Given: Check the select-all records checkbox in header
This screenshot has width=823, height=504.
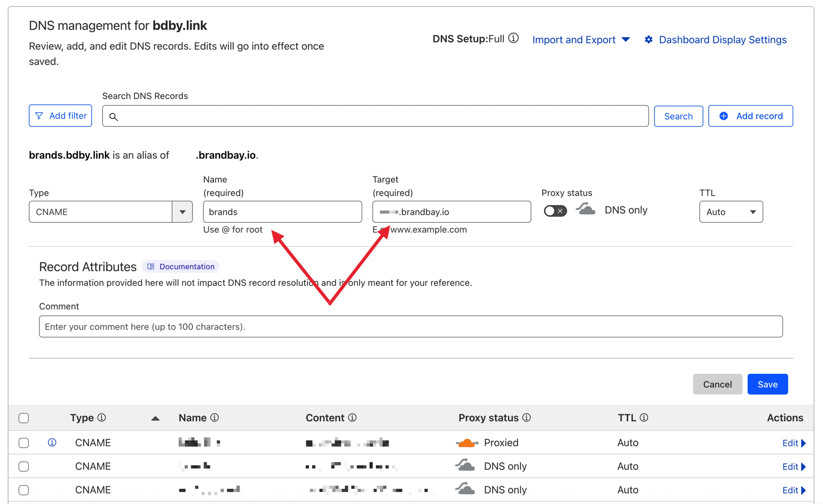Looking at the screenshot, I should 24,418.
